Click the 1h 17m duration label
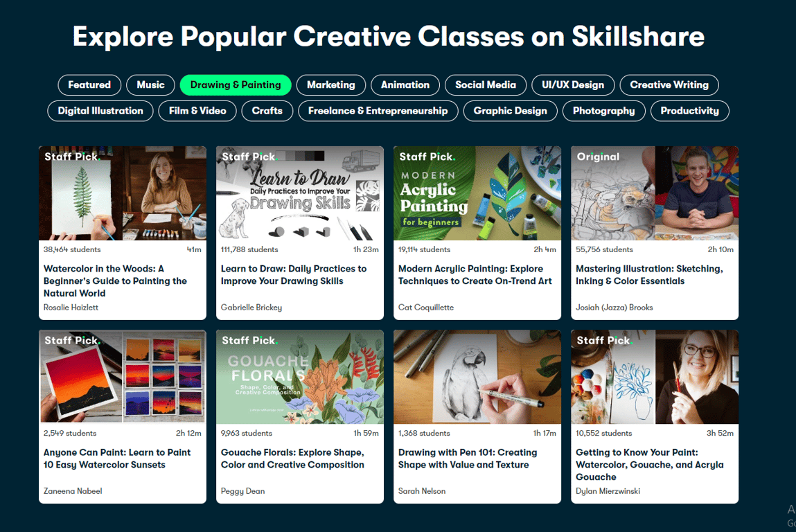Image resolution: width=796 pixels, height=532 pixels. tap(545, 433)
